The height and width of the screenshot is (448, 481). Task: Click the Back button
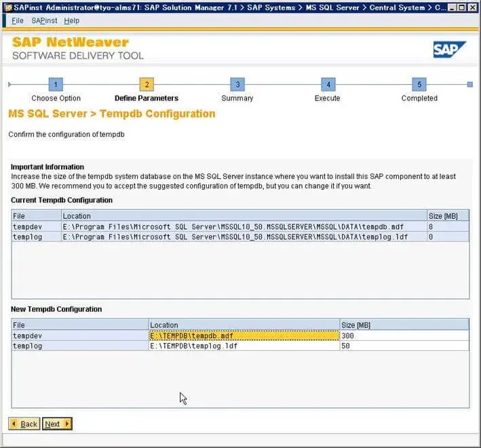click(24, 424)
